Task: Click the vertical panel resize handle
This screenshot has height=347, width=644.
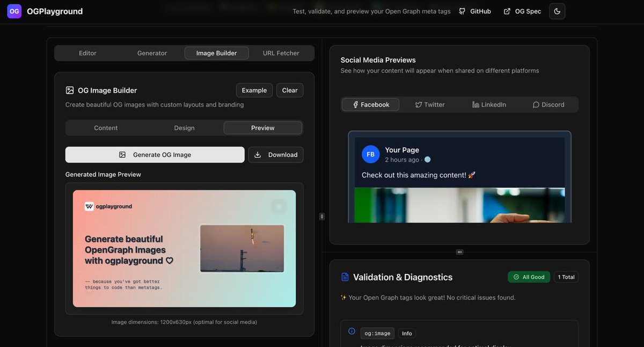Action: (322, 216)
